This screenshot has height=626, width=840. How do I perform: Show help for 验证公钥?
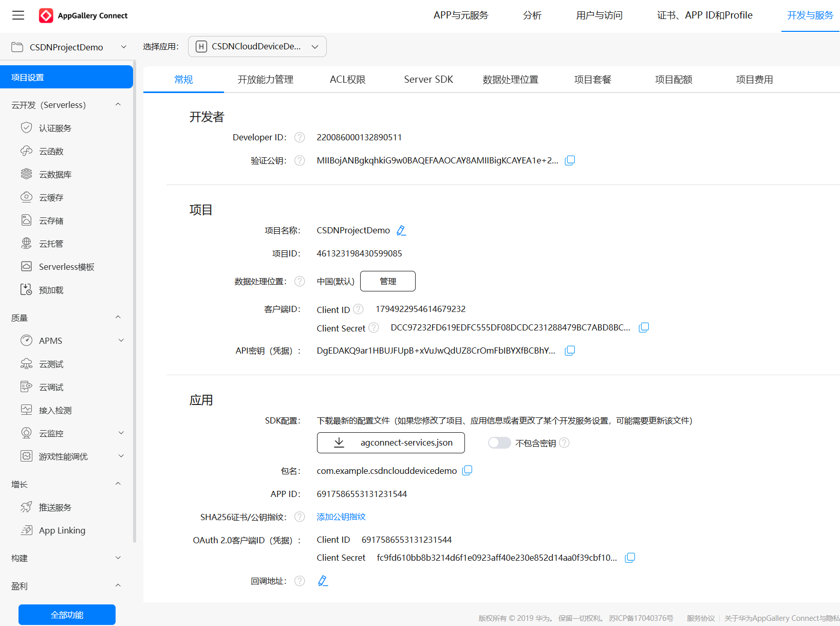pyautogui.click(x=300, y=160)
